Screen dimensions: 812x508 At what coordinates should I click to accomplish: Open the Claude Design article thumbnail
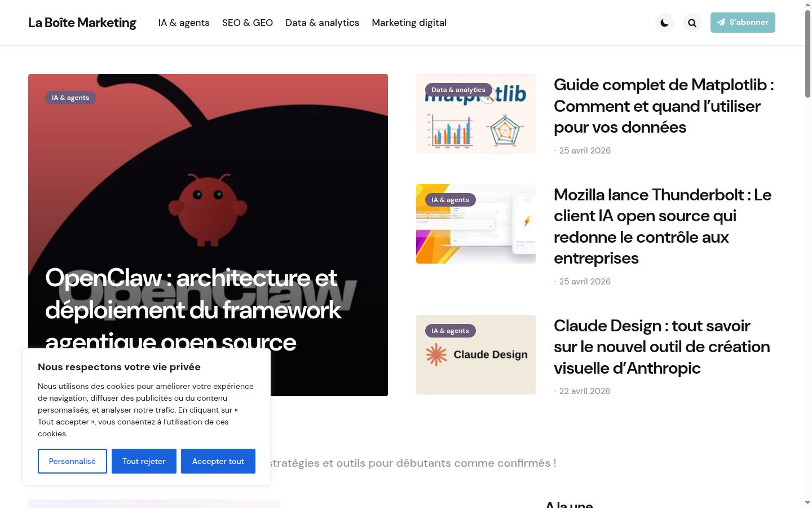[x=476, y=354]
